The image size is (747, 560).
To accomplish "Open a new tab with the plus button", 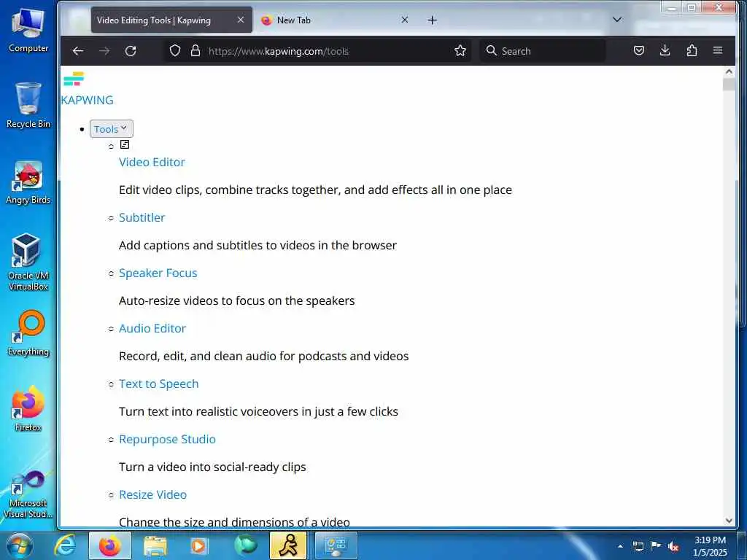I will (x=432, y=20).
